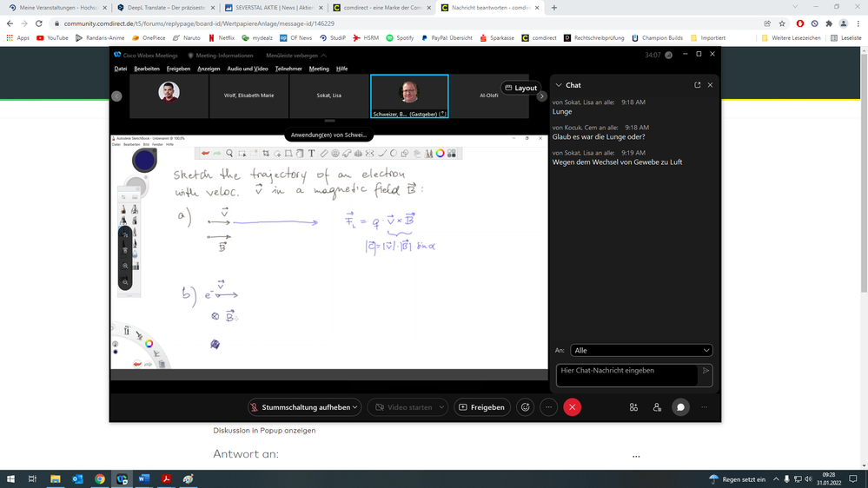
Task: Open the SketchBook color wheel editor
Action: [x=440, y=154]
